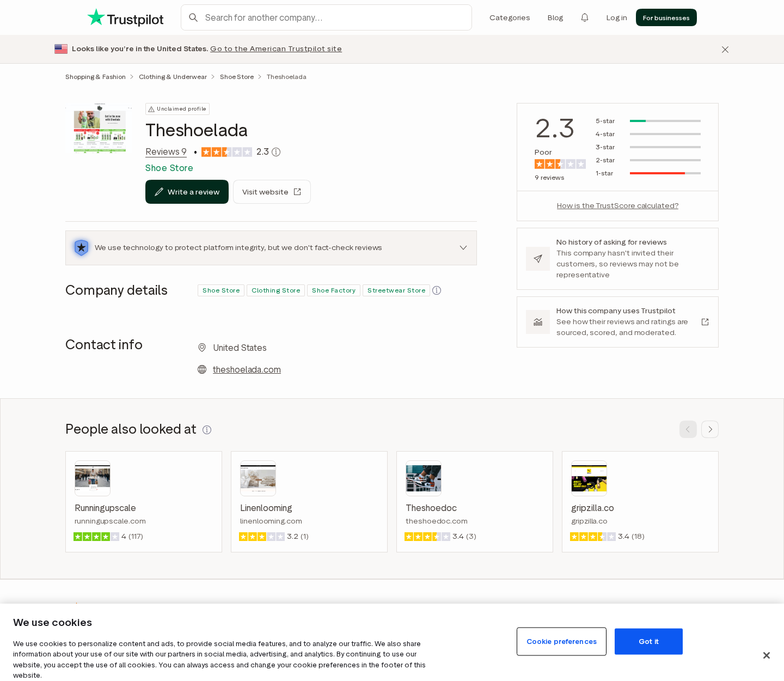
Task: Select the Streetwear Store tag
Action: point(396,290)
